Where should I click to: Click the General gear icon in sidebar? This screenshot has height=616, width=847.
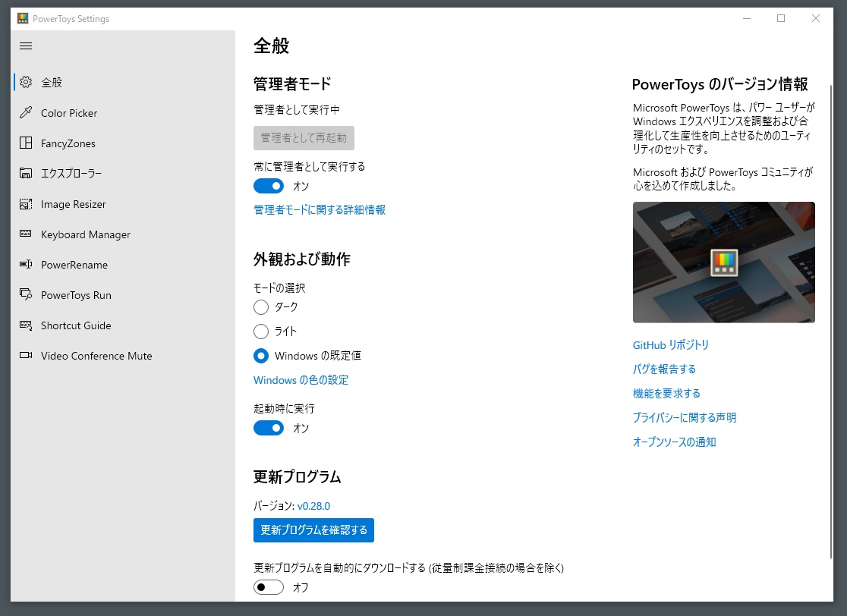coord(25,82)
